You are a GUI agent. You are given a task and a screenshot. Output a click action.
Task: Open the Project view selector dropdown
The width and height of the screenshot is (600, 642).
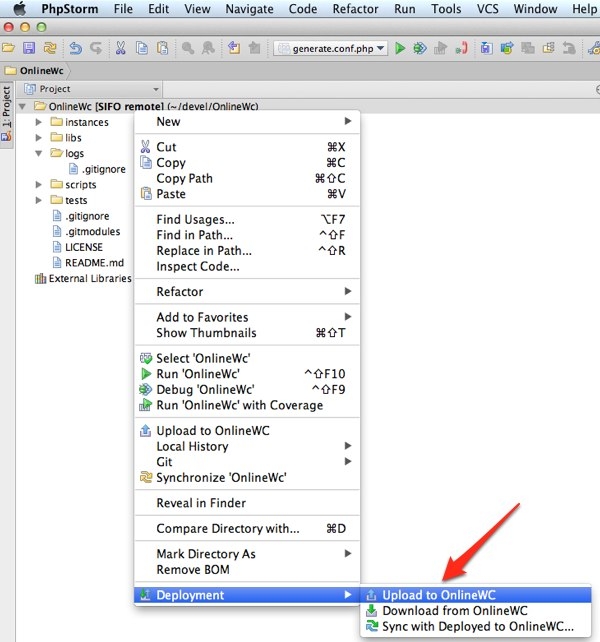point(91,89)
